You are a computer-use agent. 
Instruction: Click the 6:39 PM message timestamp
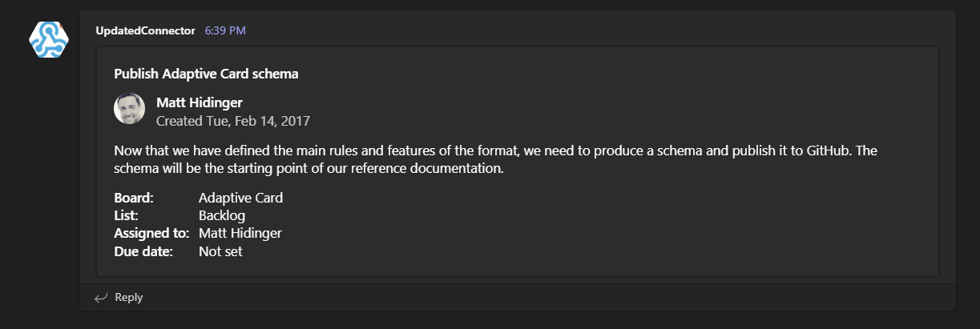point(225,31)
